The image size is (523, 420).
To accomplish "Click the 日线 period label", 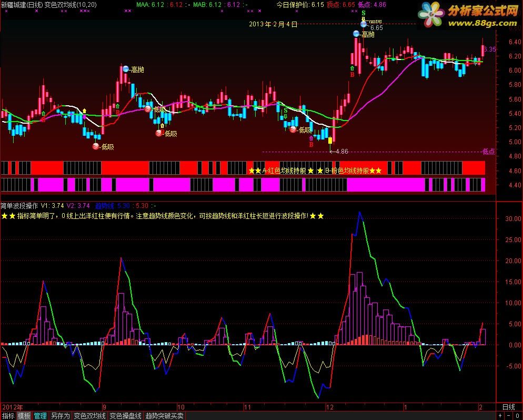I will click(509, 407).
